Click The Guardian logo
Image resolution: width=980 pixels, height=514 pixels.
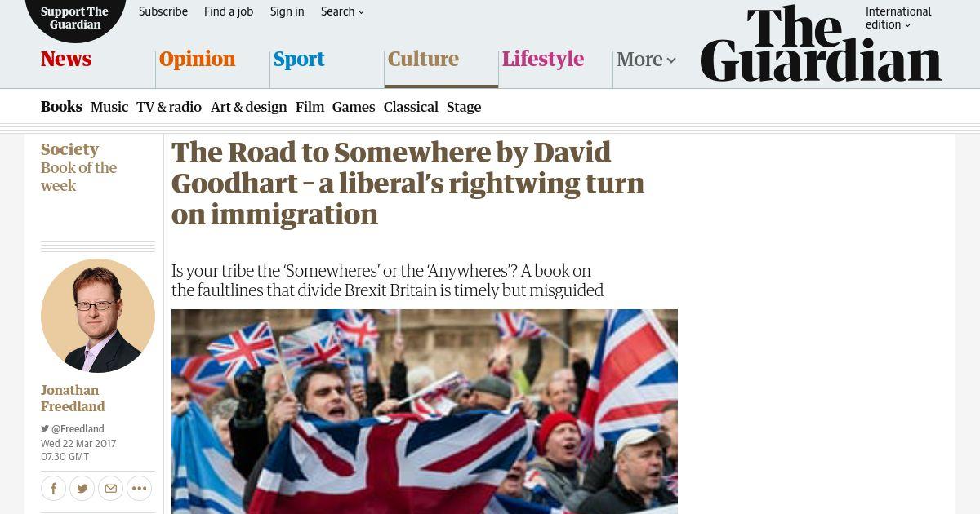coord(821,43)
